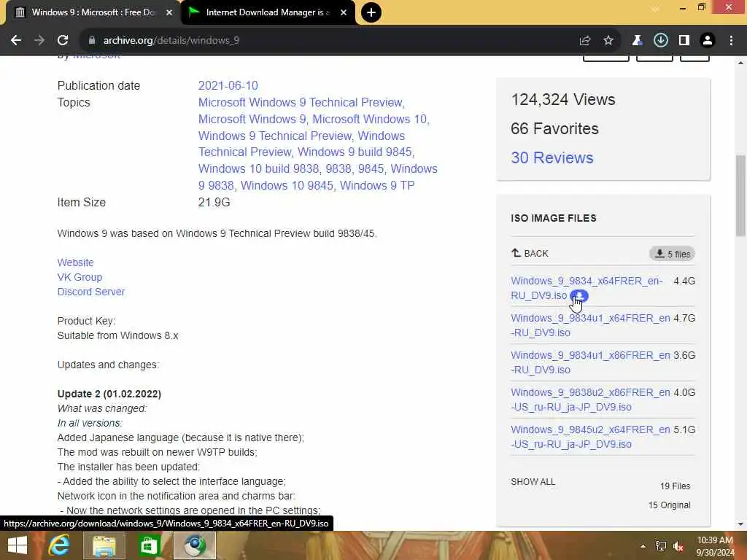Follow the Website link
Image resolution: width=747 pixels, height=560 pixels.
(x=75, y=262)
